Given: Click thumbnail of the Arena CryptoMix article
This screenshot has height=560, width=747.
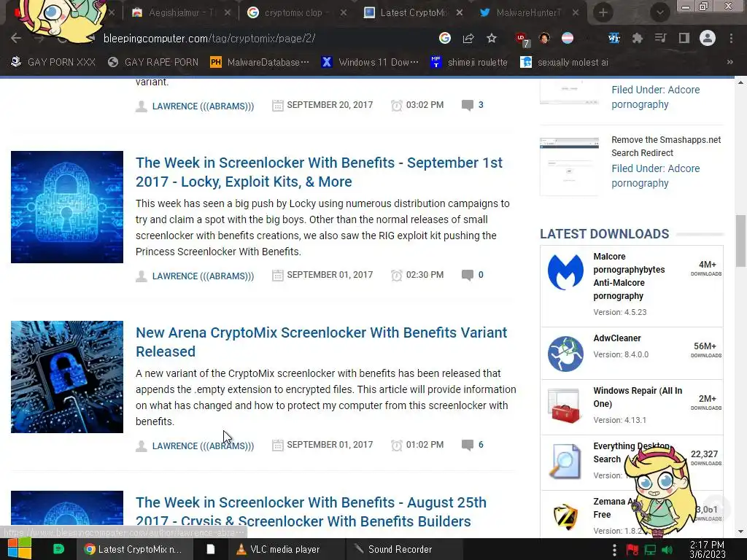Looking at the screenshot, I should point(67,377).
